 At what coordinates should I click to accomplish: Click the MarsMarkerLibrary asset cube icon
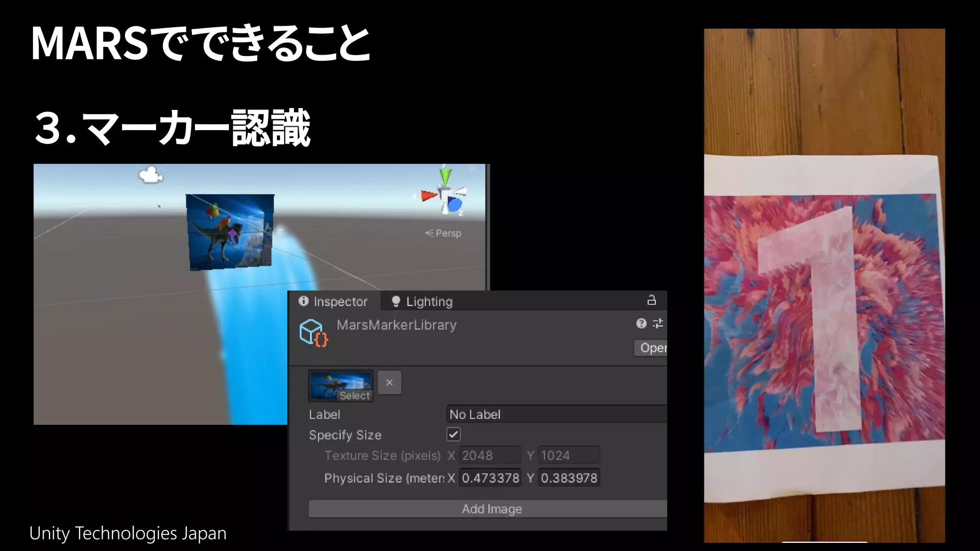point(313,332)
